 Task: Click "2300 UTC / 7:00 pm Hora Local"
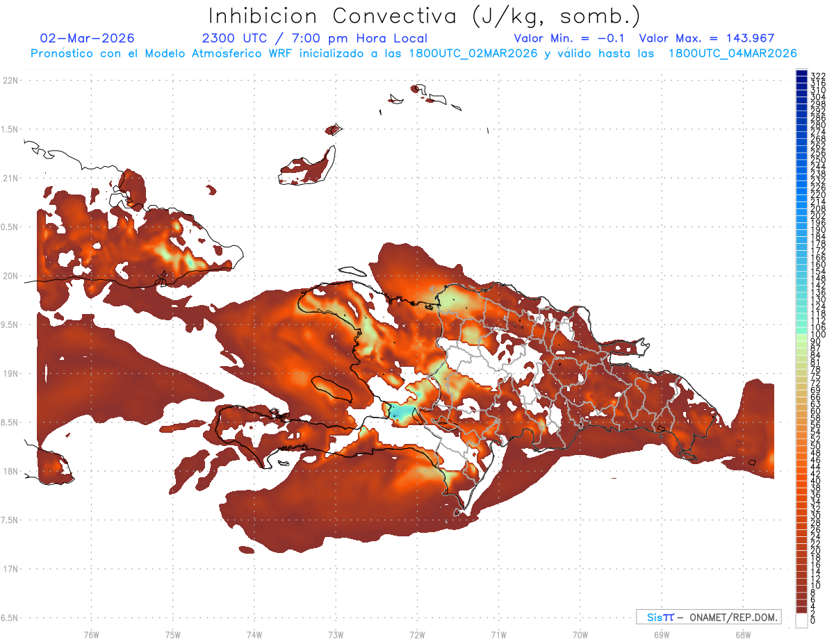(x=315, y=38)
